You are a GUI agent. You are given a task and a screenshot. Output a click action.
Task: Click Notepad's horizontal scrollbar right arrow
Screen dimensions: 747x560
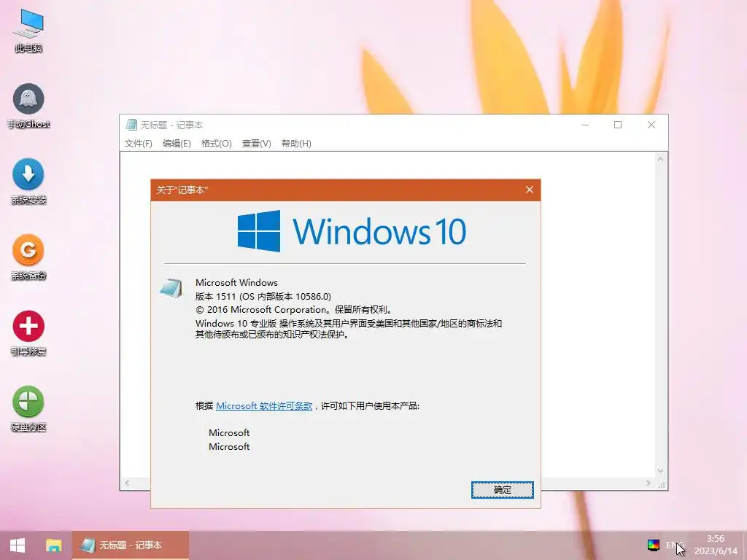click(648, 483)
